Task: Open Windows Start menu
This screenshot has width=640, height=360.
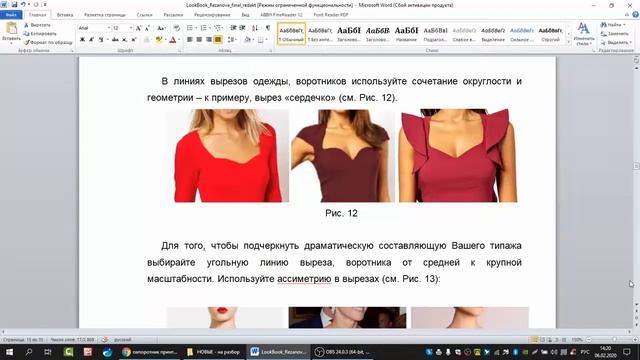Action: point(9,351)
